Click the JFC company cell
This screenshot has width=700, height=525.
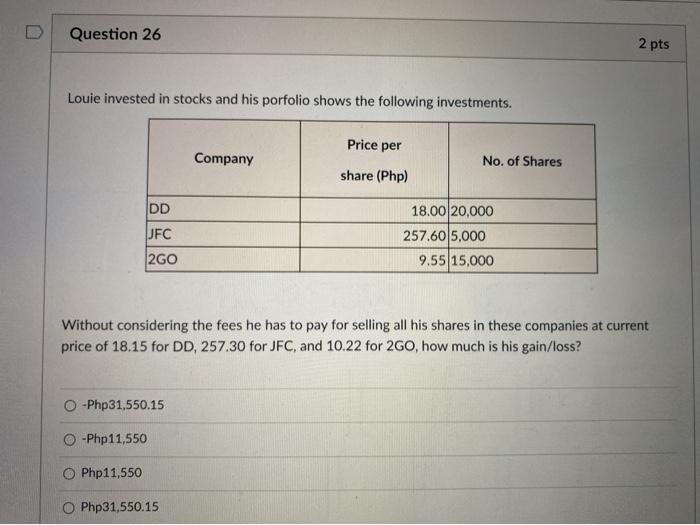click(223, 234)
